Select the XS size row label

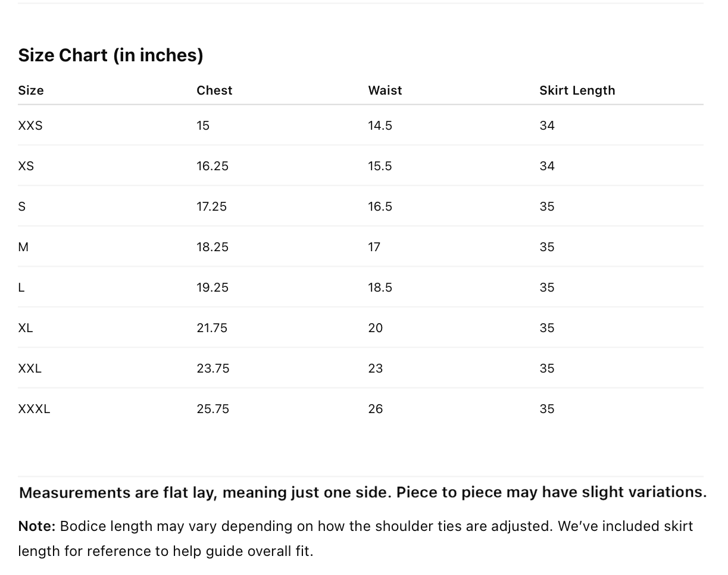pos(26,166)
